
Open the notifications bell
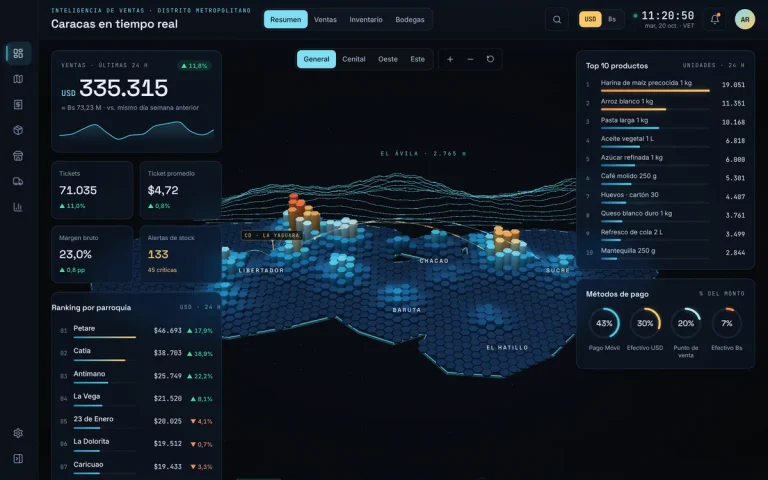point(715,20)
